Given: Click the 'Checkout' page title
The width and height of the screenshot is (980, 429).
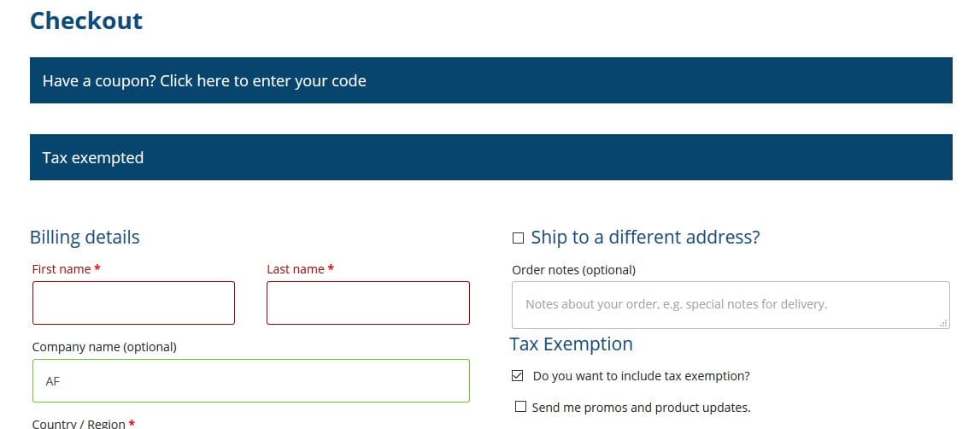Looking at the screenshot, I should pyautogui.click(x=86, y=21).
